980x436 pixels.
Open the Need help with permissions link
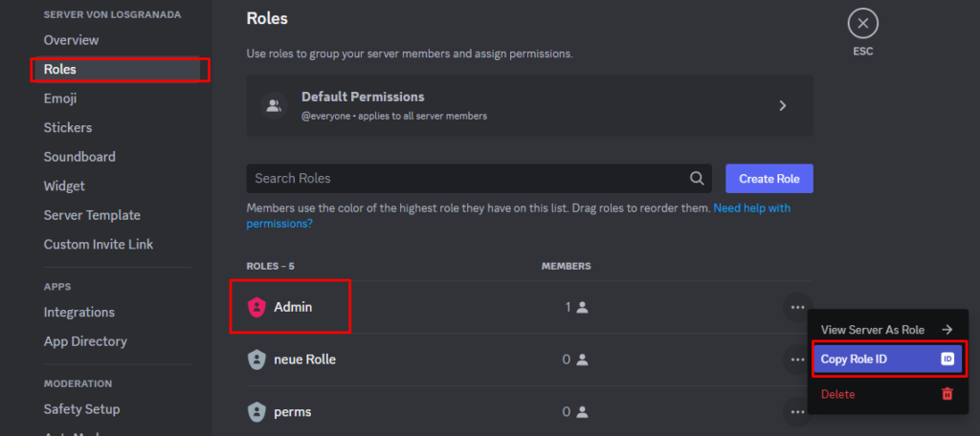pos(519,215)
